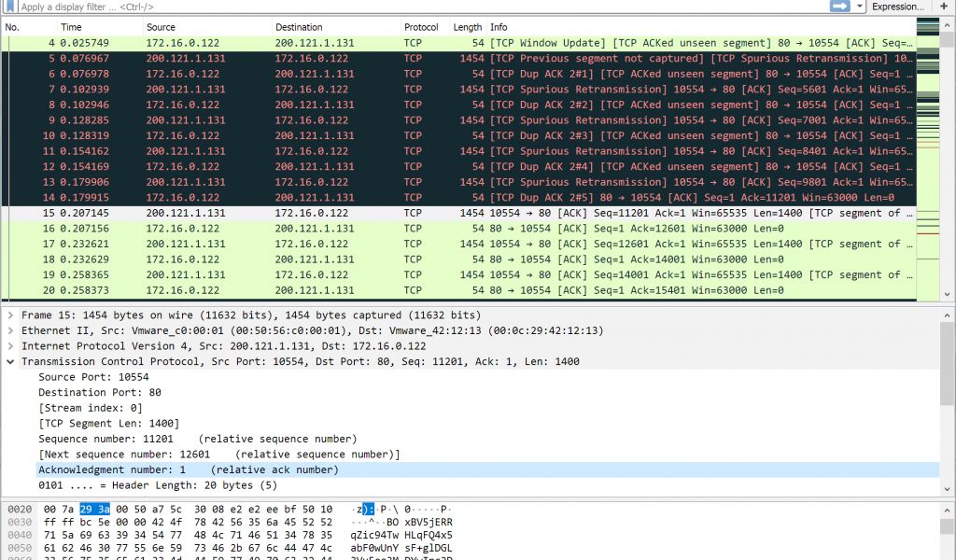Apply the display filter with the arrow button
This screenshot has width=956, height=560.
click(x=839, y=7)
